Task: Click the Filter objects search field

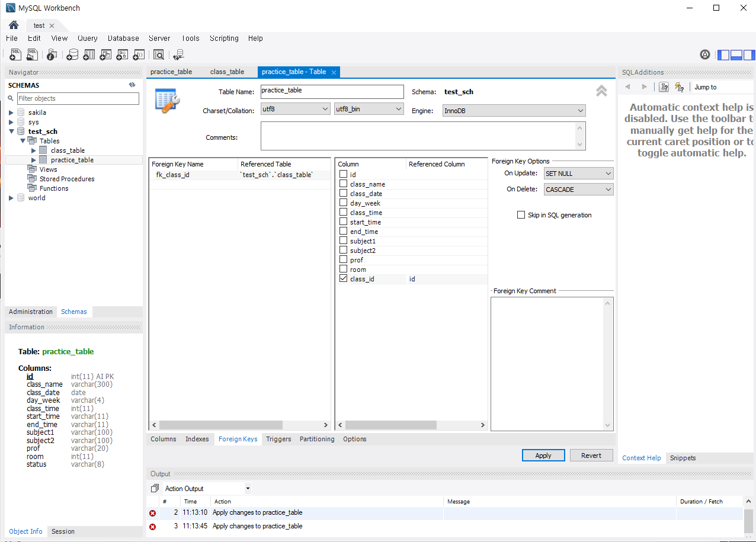Action: [78, 98]
